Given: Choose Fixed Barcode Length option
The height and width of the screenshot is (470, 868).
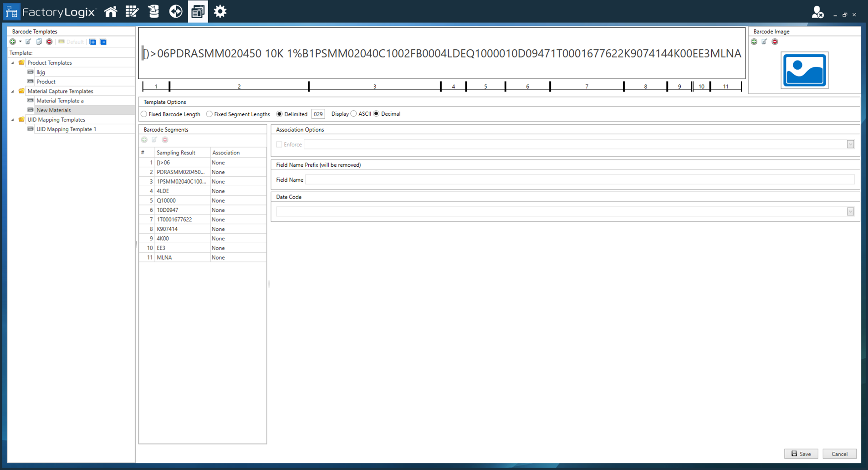Looking at the screenshot, I should coord(144,114).
